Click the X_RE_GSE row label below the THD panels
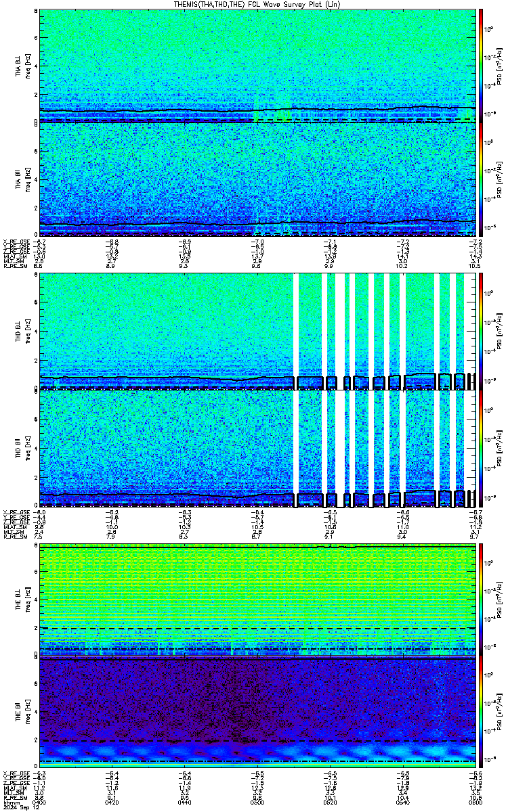 tap(15, 512)
